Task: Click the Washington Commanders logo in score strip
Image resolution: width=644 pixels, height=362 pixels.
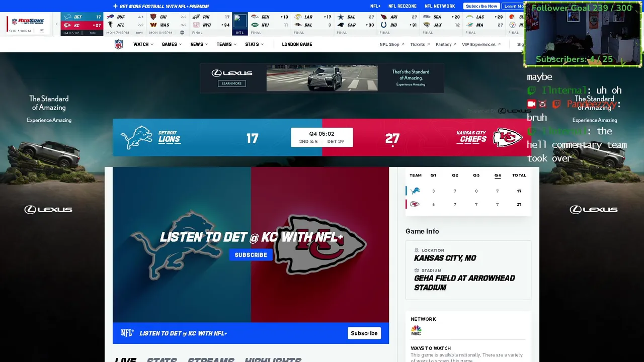Action: [x=153, y=25]
